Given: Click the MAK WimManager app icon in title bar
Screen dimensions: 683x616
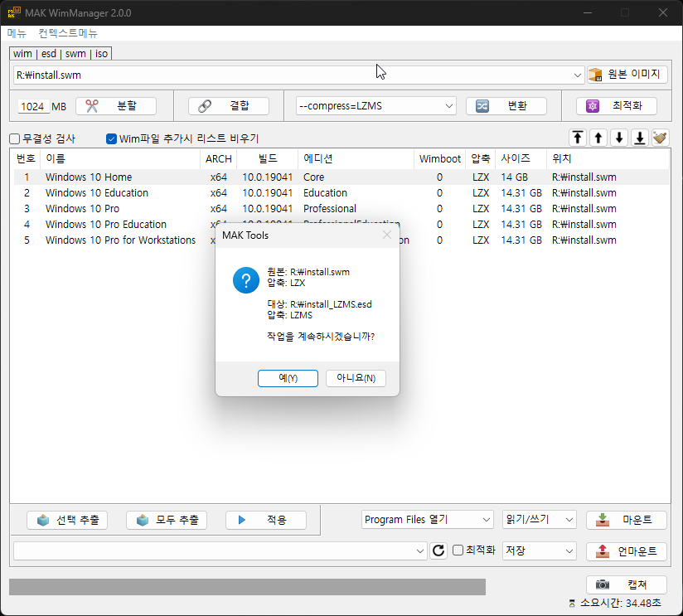Looking at the screenshot, I should [x=14, y=12].
